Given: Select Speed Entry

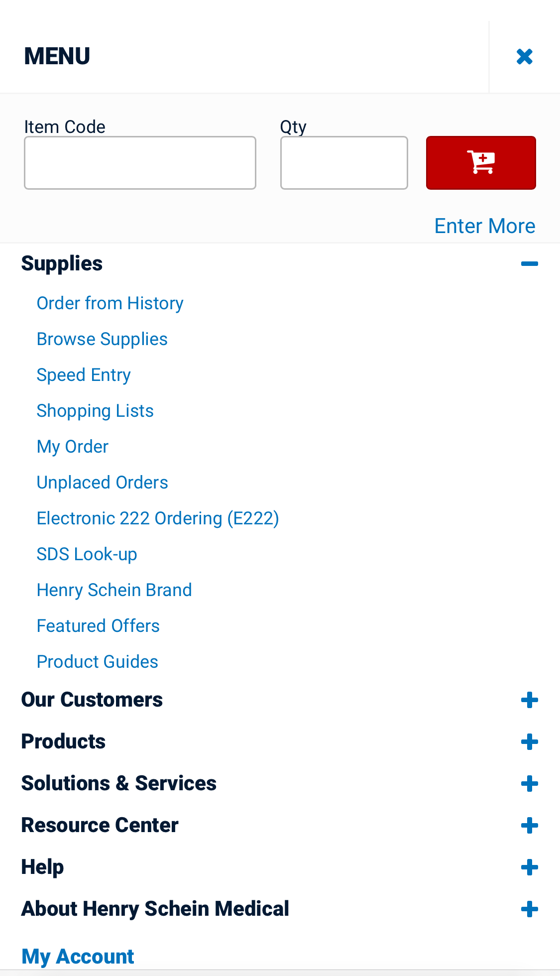Looking at the screenshot, I should pyautogui.click(x=83, y=374).
